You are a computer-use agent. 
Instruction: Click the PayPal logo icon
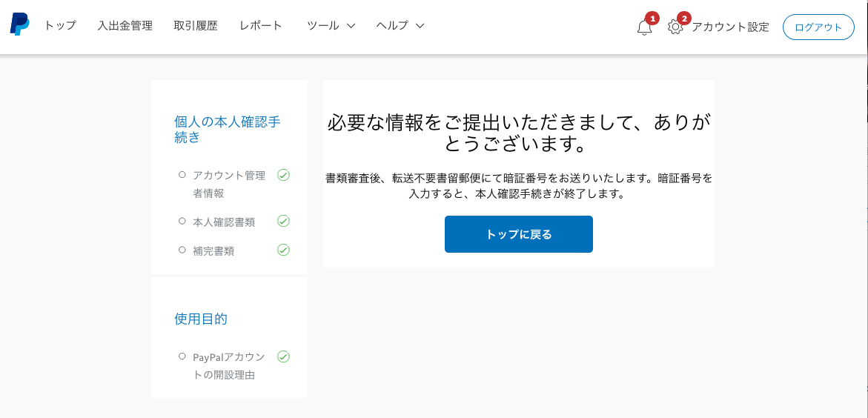(x=19, y=24)
